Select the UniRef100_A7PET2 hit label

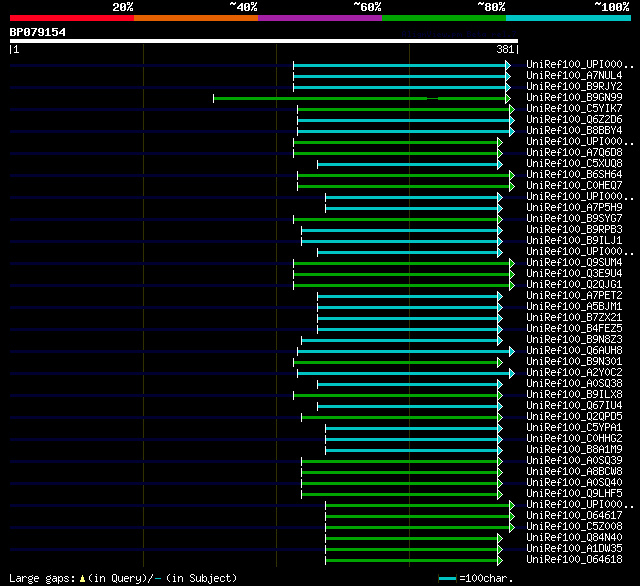click(574, 296)
